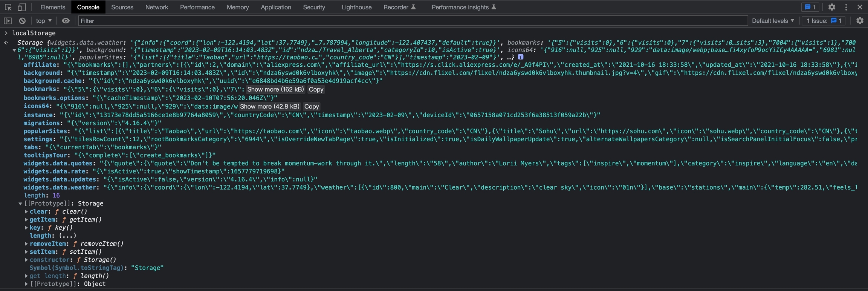The height and width of the screenshot is (291, 868).
Task: Open DevTools settings gear in the top bar
Action: click(831, 7)
